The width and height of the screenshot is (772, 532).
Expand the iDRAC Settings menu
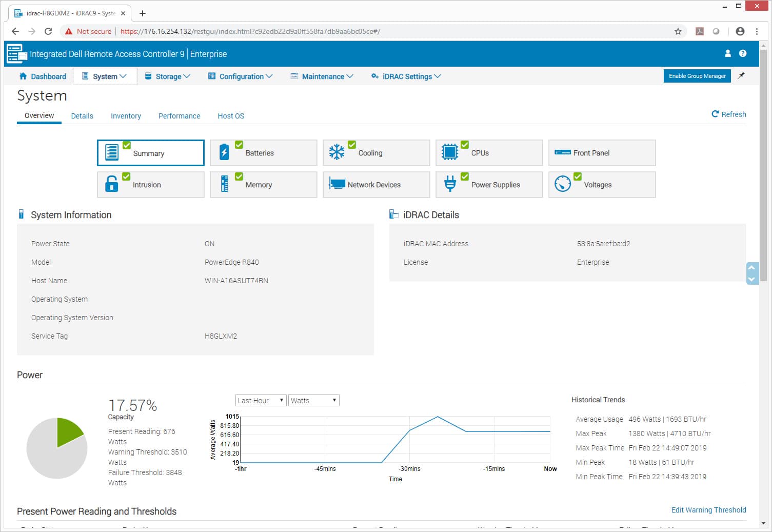[406, 76]
